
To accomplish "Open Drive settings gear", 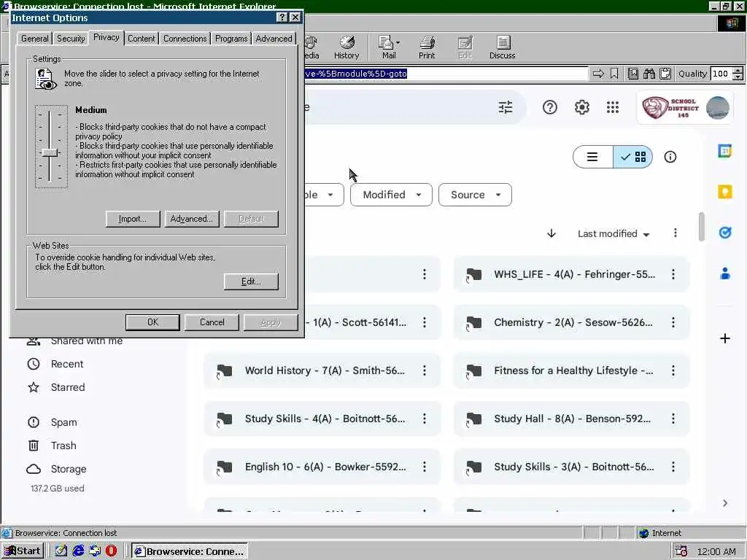I will click(x=581, y=107).
